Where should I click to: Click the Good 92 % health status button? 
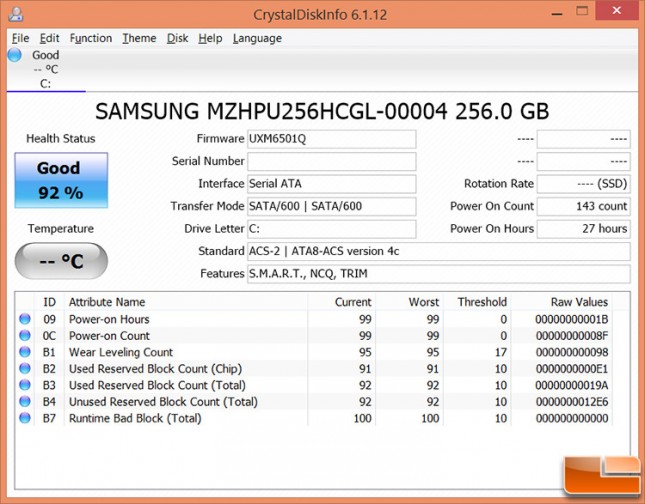[61, 180]
